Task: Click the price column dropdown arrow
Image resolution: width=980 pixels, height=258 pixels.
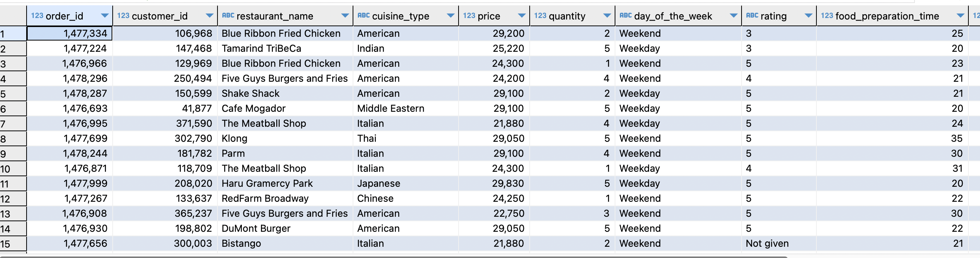Action: [x=521, y=16]
